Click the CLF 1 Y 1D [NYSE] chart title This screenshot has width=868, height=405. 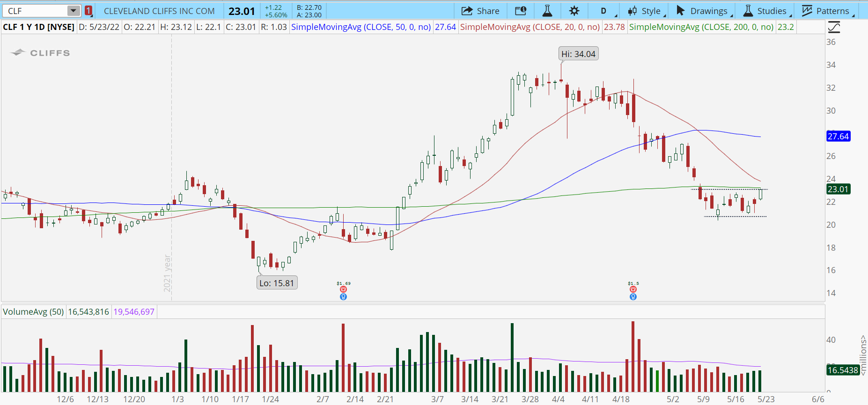pyautogui.click(x=39, y=27)
